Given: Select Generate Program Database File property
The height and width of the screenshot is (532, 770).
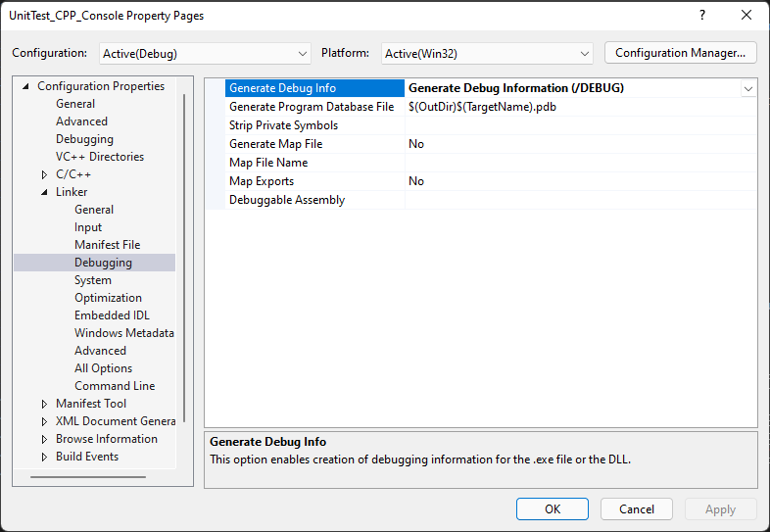Looking at the screenshot, I should pos(314,107).
